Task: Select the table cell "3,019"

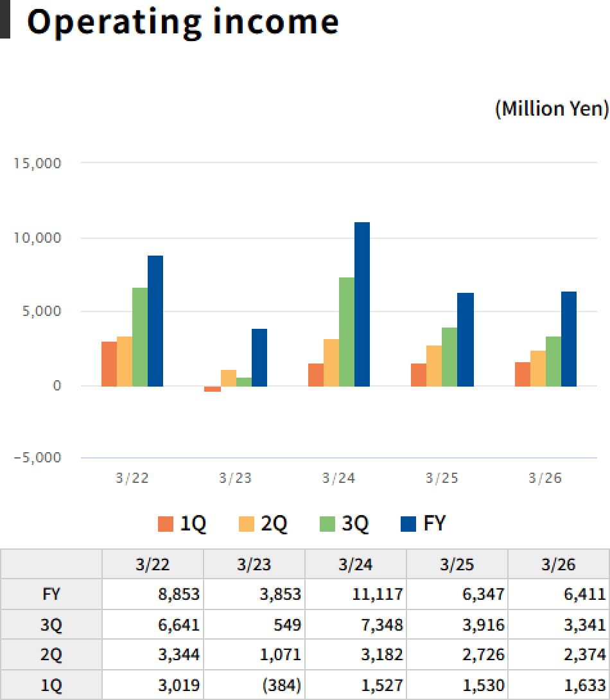Action: [x=153, y=685]
